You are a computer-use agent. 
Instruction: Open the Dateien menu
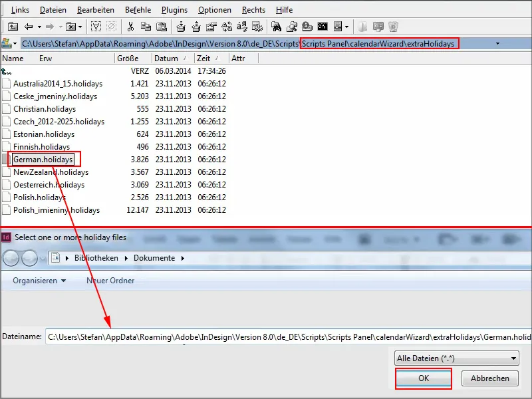(53, 10)
